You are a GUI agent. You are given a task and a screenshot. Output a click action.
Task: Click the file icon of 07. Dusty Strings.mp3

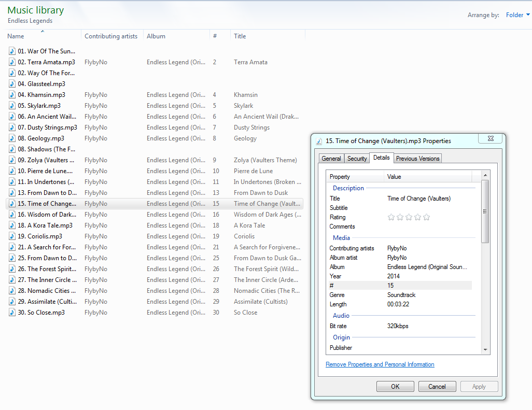tap(12, 128)
